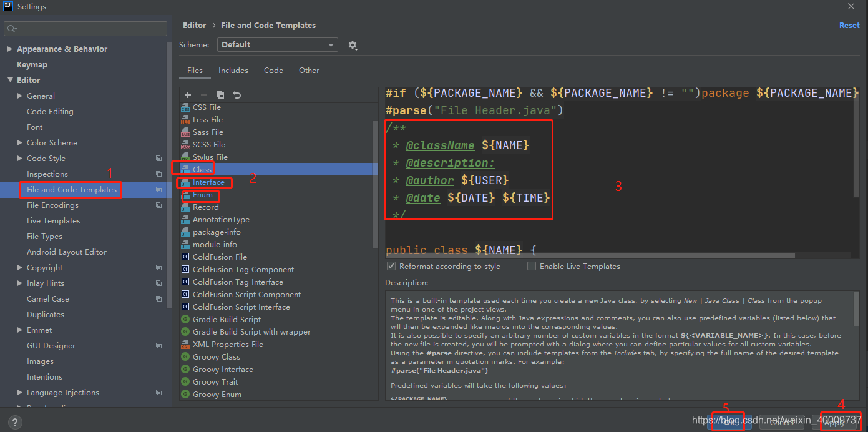
Task: Click the Groovy Class template icon
Action: click(x=185, y=357)
